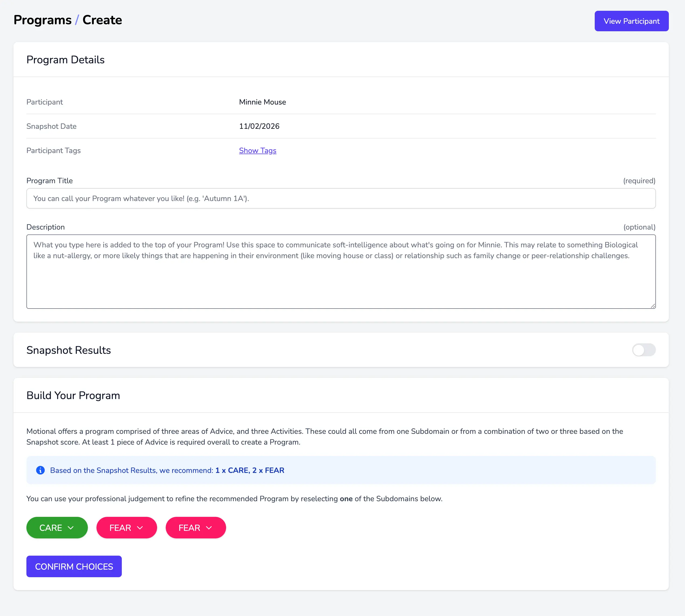This screenshot has width=685, height=616.
Task: Focus the Program Title input field
Action: pos(341,198)
